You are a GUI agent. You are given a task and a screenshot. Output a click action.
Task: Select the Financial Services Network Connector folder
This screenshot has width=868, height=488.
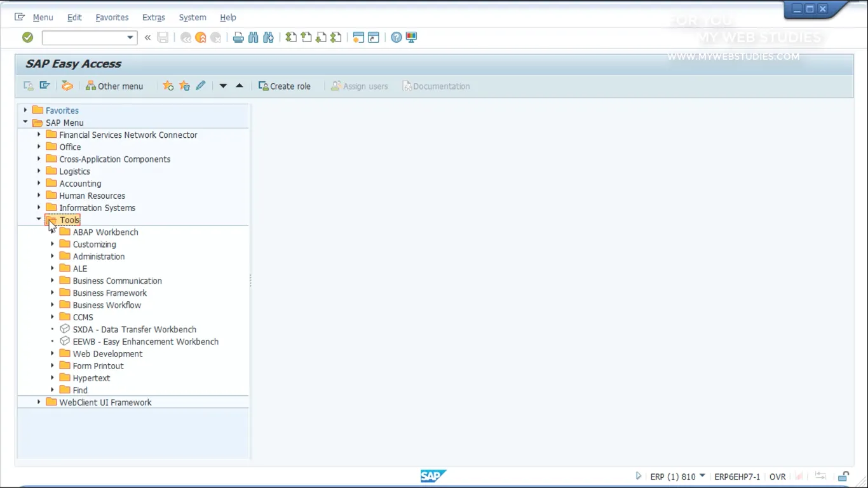[x=128, y=135]
